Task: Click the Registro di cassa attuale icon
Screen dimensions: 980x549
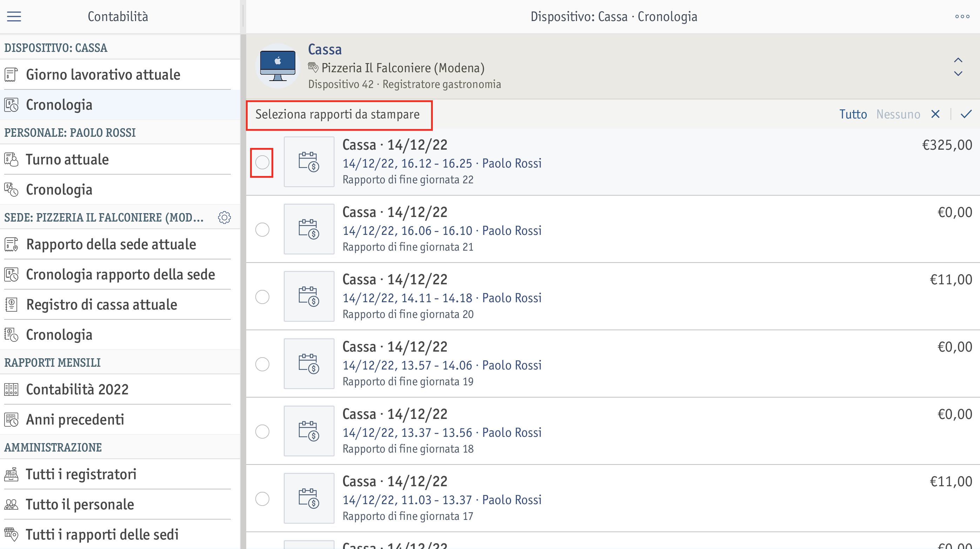Action: pyautogui.click(x=11, y=305)
